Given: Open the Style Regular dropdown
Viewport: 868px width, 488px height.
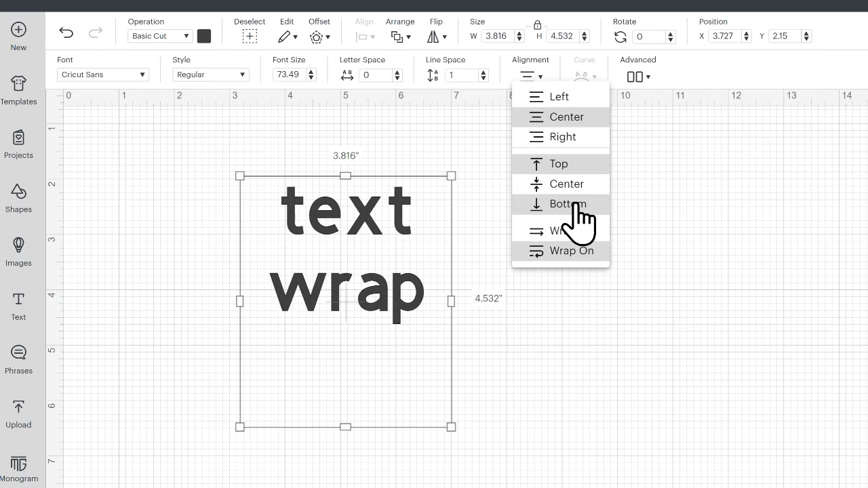Looking at the screenshot, I should 210,75.
